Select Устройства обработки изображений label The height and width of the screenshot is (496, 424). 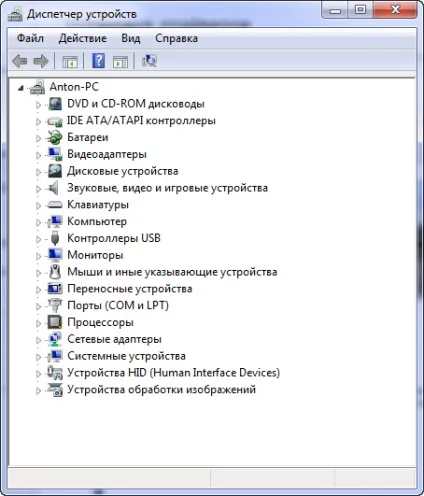pyautogui.click(x=161, y=390)
